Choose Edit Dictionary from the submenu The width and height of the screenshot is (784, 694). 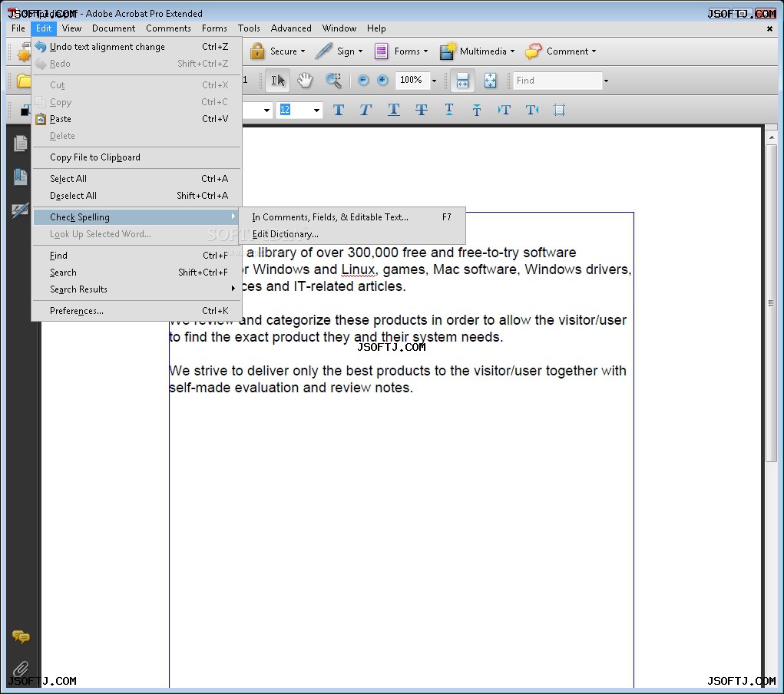pos(352,234)
